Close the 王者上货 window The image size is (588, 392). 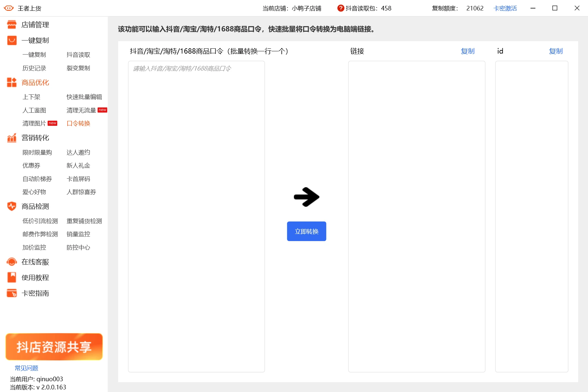577,8
